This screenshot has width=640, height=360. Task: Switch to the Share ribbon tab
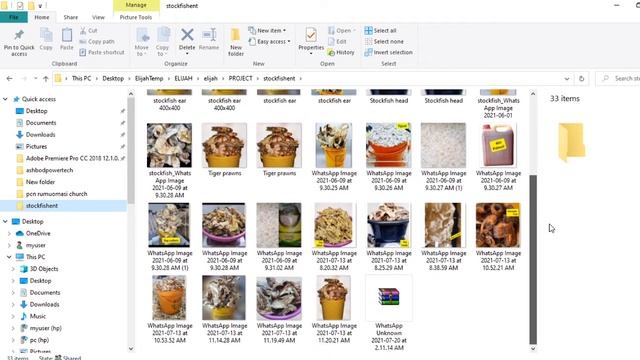(x=71, y=17)
